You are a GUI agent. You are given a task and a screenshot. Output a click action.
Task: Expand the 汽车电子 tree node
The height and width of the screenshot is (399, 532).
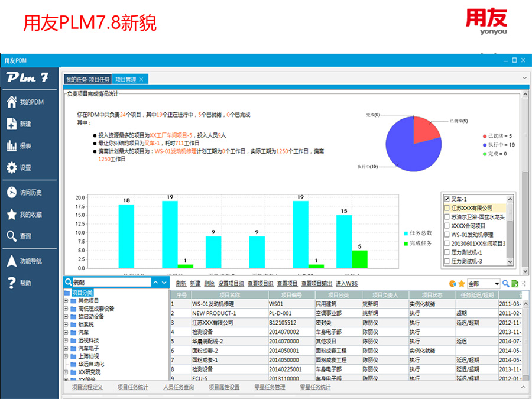pyautogui.click(x=66, y=348)
